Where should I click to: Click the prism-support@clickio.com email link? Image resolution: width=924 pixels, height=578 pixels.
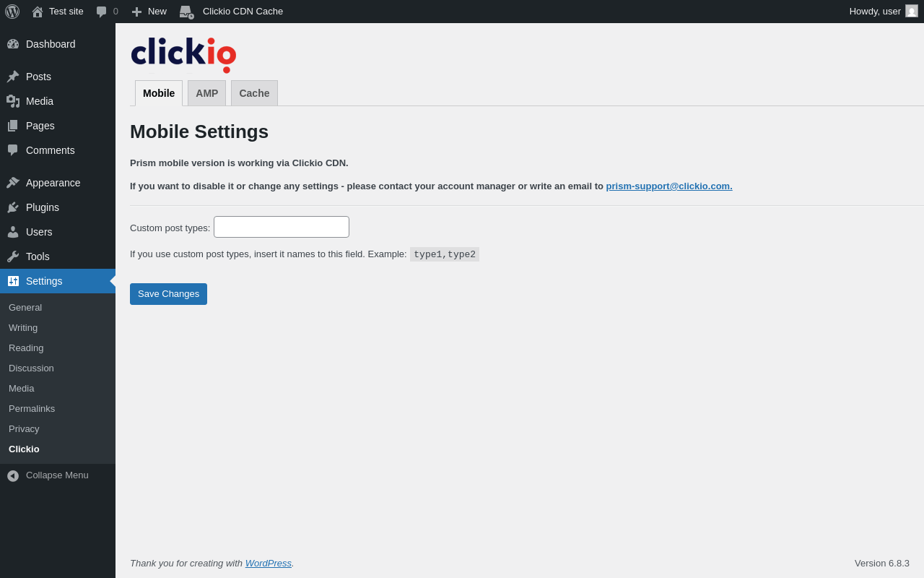[x=668, y=186]
